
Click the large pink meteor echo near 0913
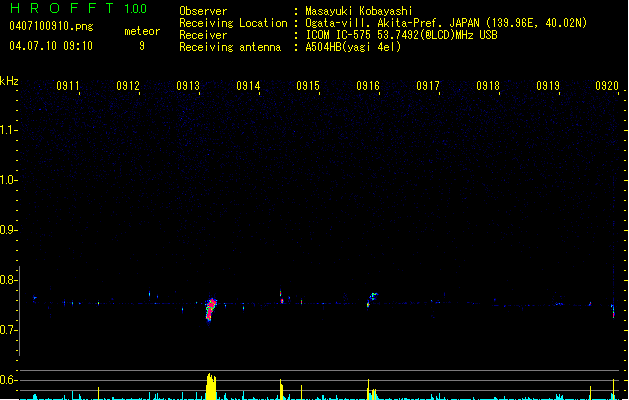point(211,309)
